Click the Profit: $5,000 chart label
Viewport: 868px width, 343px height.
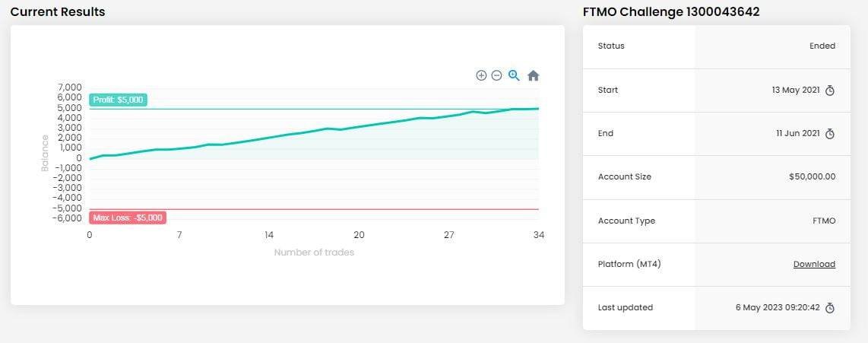(x=118, y=100)
